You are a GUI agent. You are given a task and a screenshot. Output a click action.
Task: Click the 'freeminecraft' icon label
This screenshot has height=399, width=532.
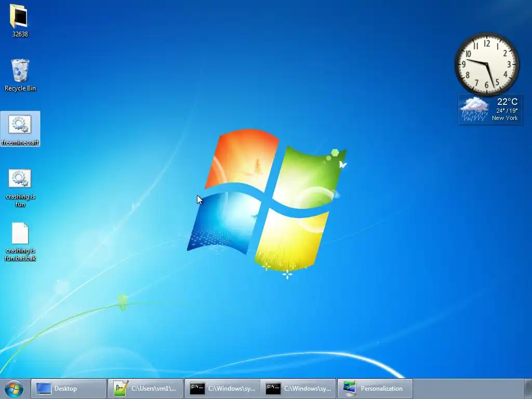pyautogui.click(x=20, y=142)
